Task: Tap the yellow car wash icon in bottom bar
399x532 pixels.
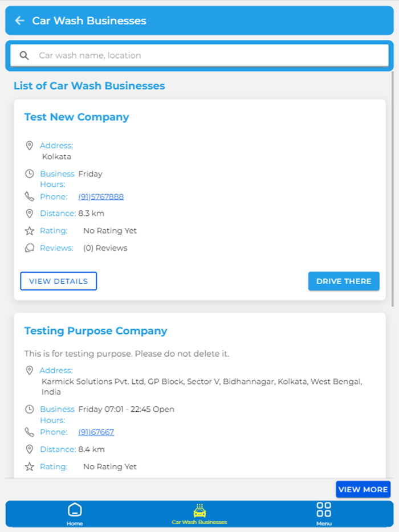Action: pos(199,510)
